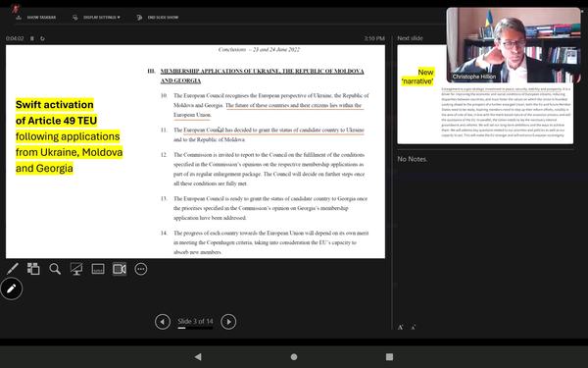
Task: Click the No Notes text area
Action: pos(413,159)
